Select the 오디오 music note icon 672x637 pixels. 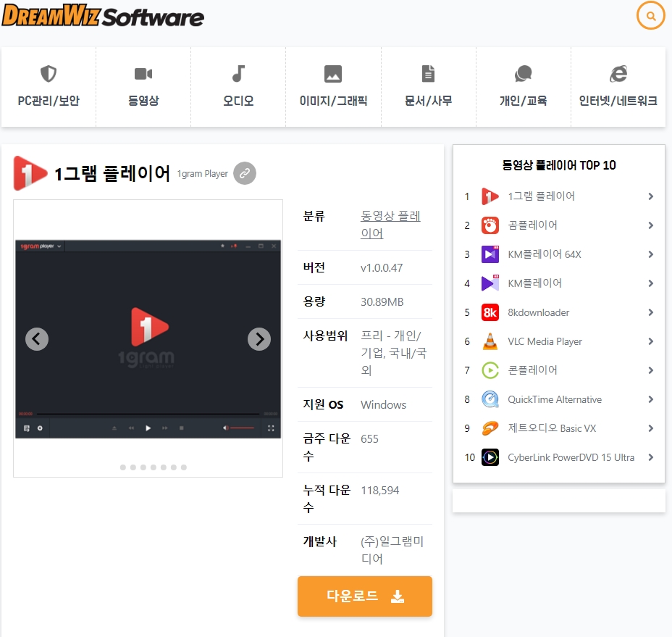pyautogui.click(x=238, y=73)
